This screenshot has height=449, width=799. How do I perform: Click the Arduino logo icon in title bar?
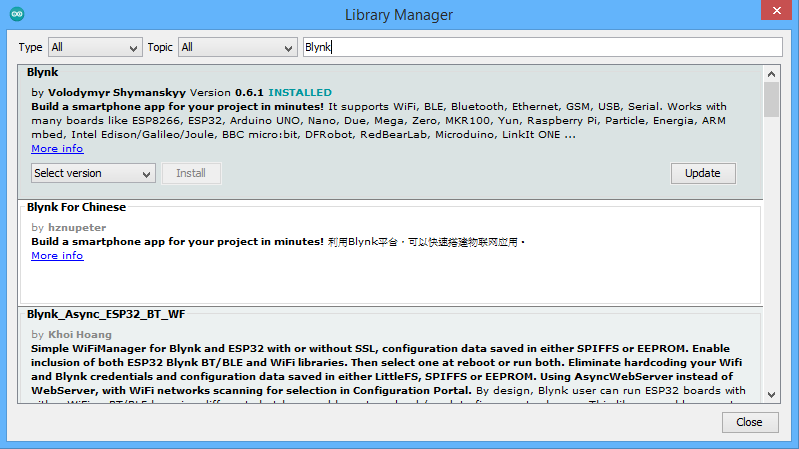coord(15,14)
